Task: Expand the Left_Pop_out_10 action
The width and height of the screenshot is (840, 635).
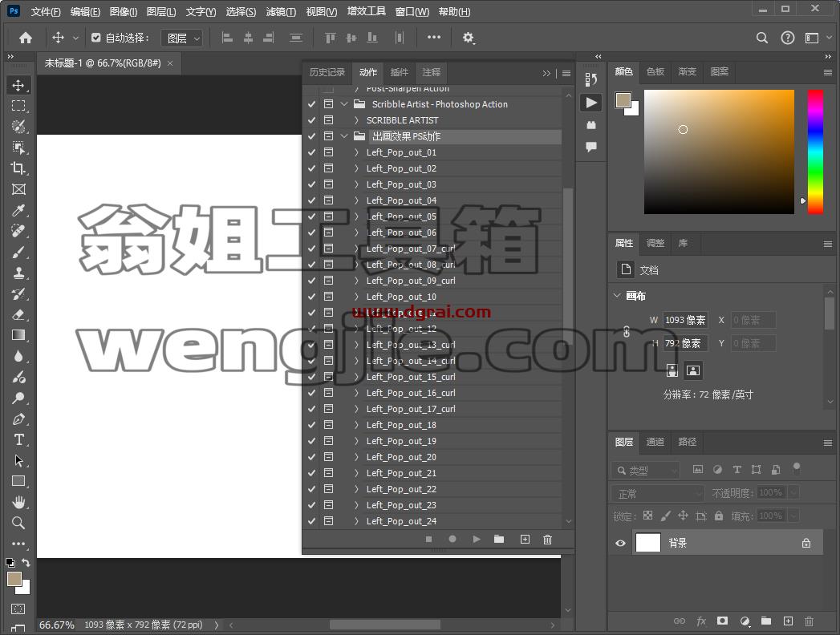Action: pyautogui.click(x=356, y=297)
